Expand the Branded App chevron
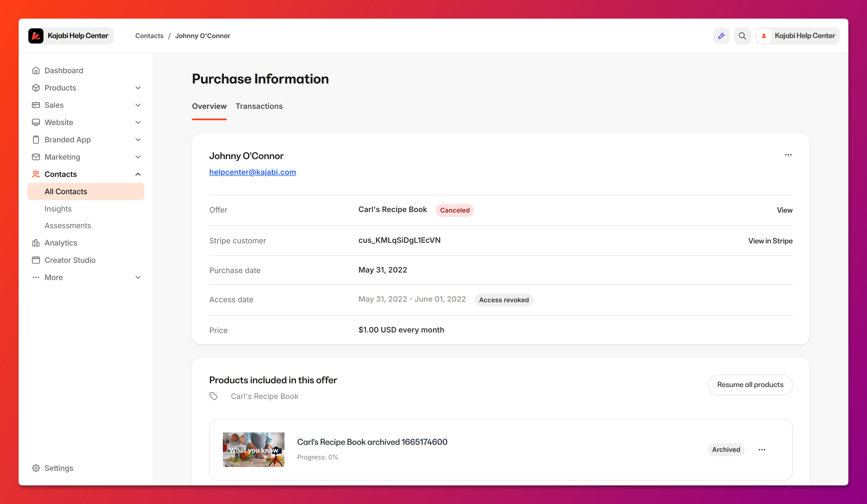867x504 pixels. 138,139
